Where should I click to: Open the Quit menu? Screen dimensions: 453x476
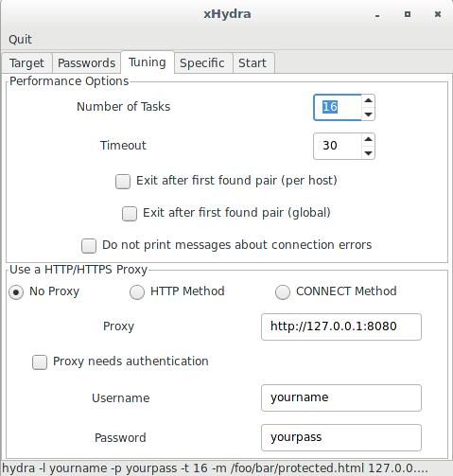[x=20, y=40]
